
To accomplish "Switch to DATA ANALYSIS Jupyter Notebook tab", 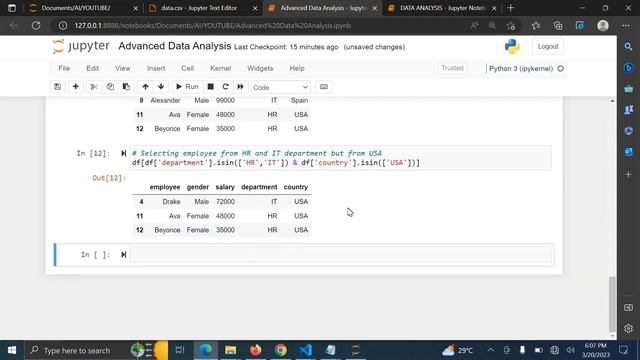I will tap(443, 8).
